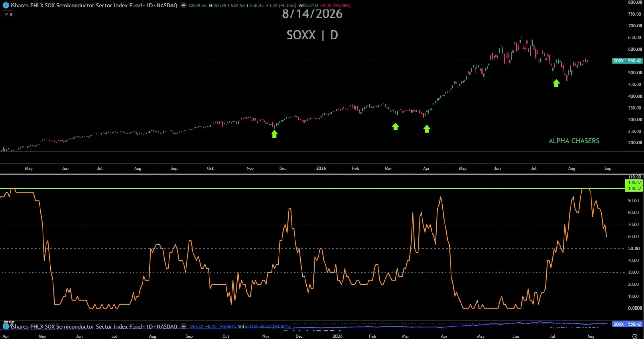Click the Mar label on the upper time axis
The image size is (644, 339).
pyautogui.click(x=388, y=169)
